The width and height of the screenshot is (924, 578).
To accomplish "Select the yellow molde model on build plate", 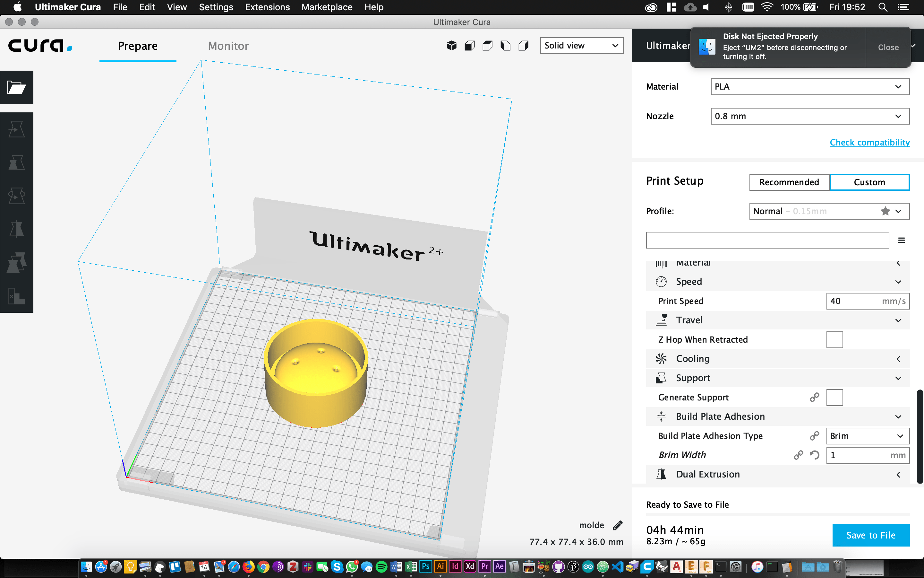I will click(x=316, y=373).
